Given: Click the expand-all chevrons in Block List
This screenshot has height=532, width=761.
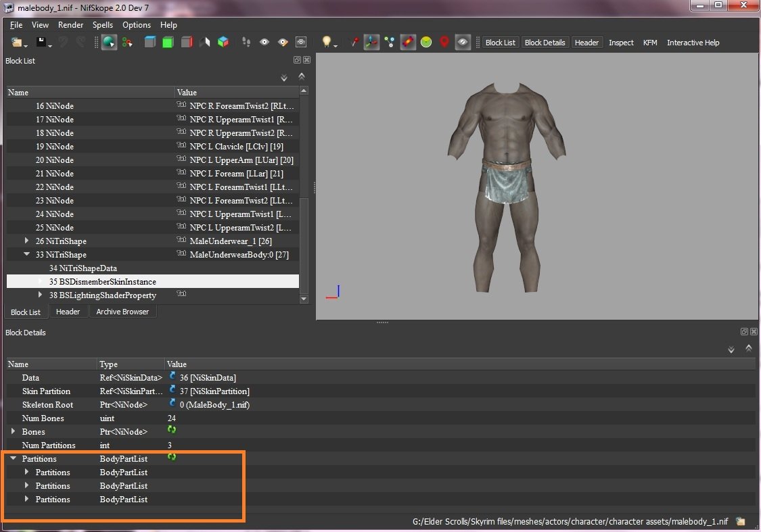Looking at the screenshot, I should (x=284, y=78).
